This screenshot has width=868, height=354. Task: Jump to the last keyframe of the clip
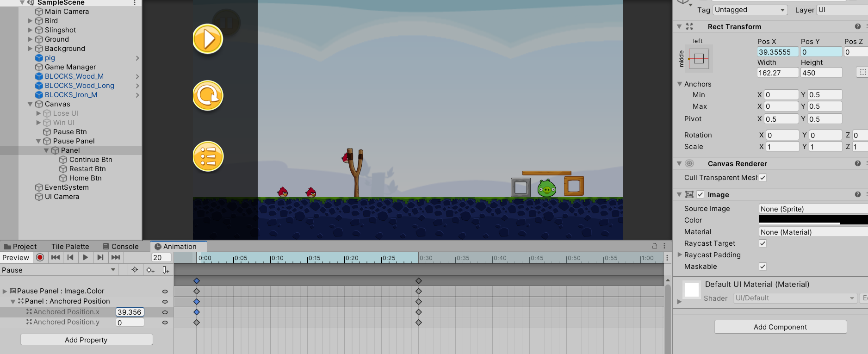(116, 258)
